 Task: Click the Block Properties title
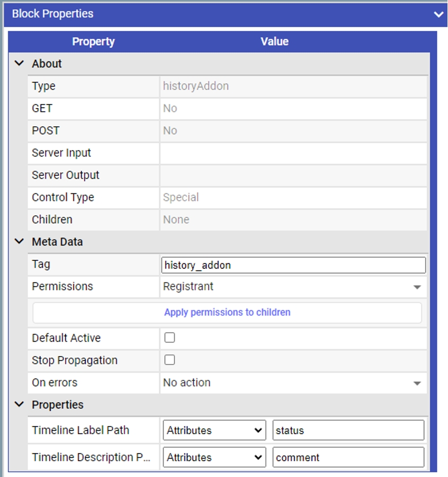click(53, 14)
